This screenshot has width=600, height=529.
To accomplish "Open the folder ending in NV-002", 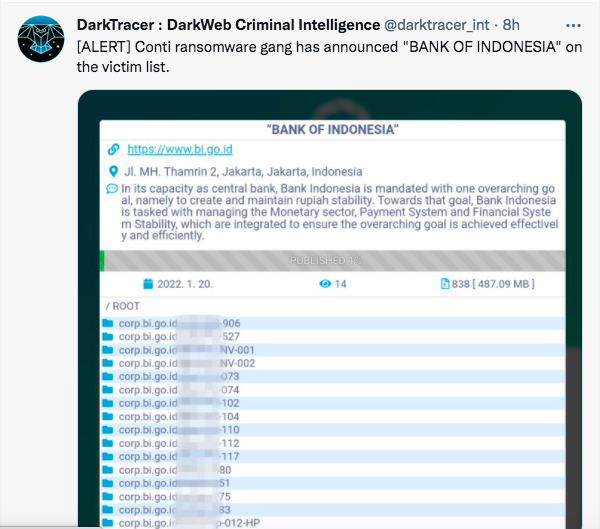I will (333, 363).
